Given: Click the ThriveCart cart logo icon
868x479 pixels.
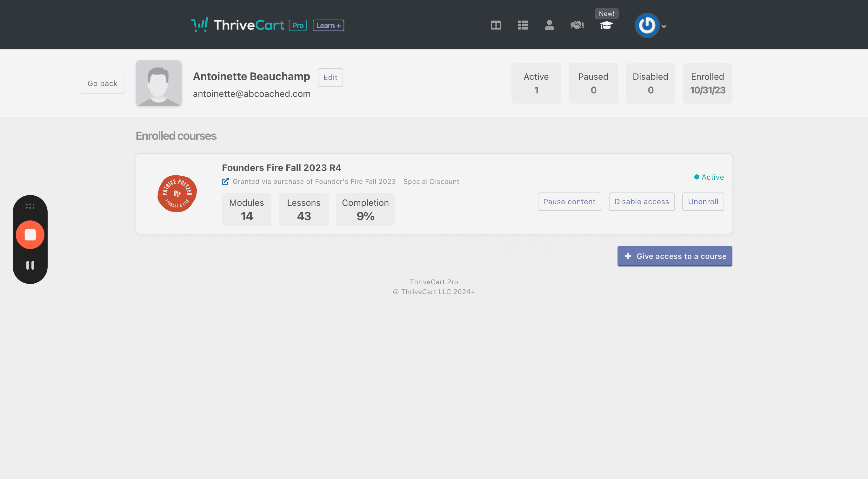Looking at the screenshot, I should click(199, 24).
